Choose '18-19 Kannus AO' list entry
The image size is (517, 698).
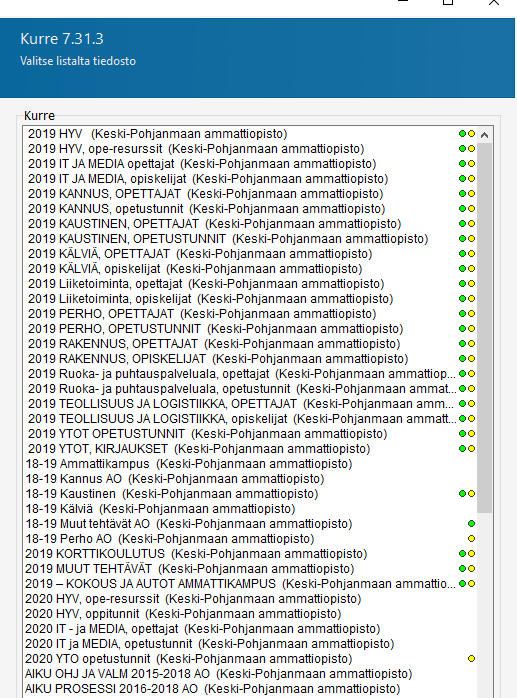point(250,479)
